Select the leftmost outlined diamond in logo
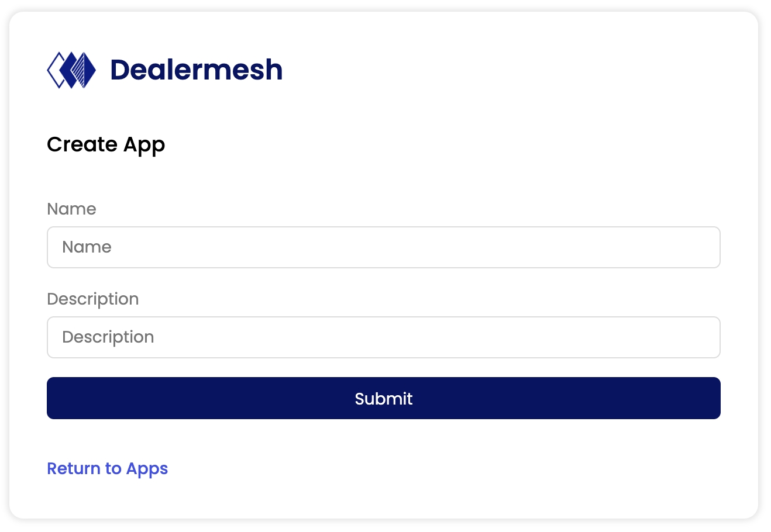The width and height of the screenshot is (771, 532). pos(55,70)
